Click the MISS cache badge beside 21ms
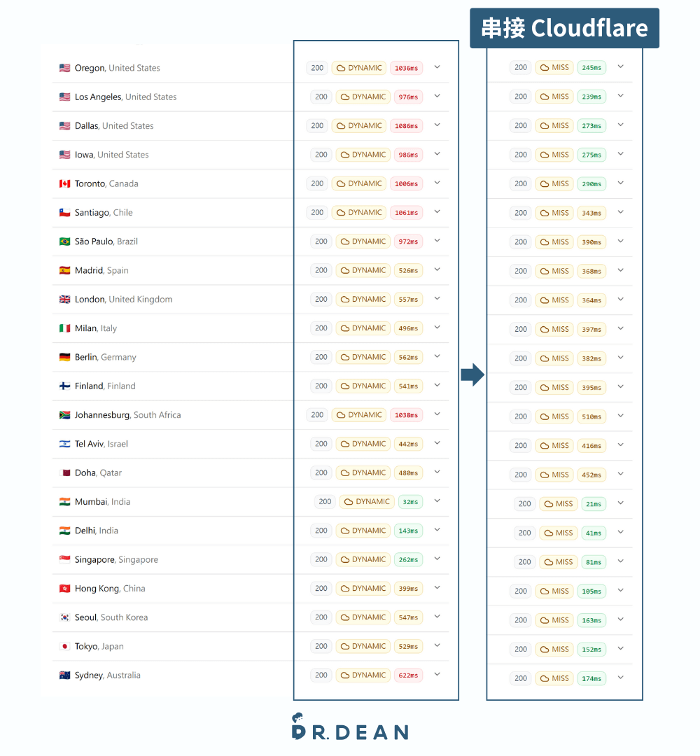The width and height of the screenshot is (700, 756). click(x=558, y=504)
